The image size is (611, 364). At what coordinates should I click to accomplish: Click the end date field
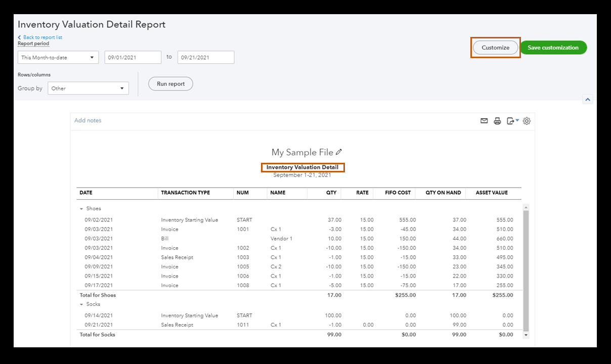[x=205, y=58]
